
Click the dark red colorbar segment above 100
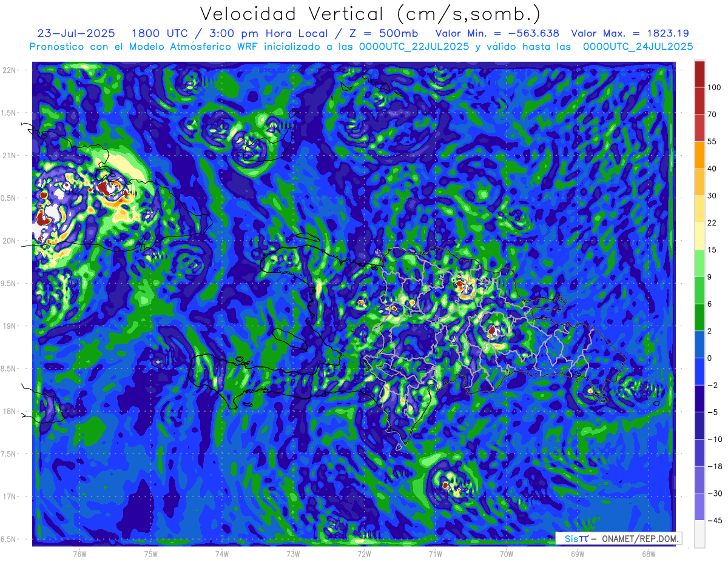(699, 74)
